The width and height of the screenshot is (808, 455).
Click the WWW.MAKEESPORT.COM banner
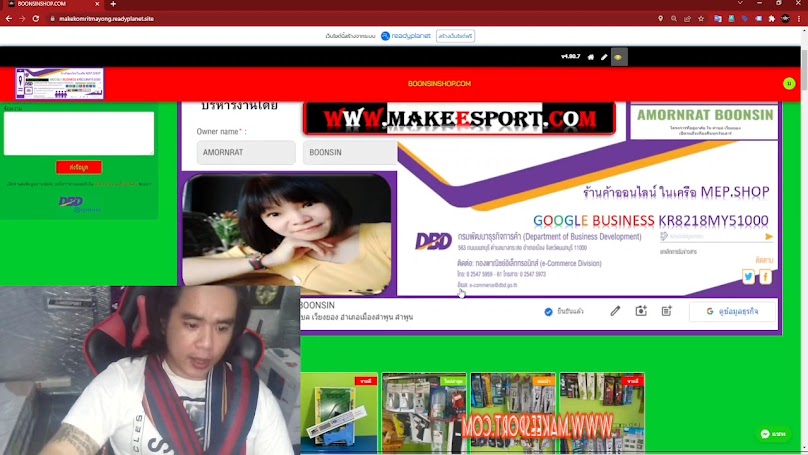tap(459, 119)
